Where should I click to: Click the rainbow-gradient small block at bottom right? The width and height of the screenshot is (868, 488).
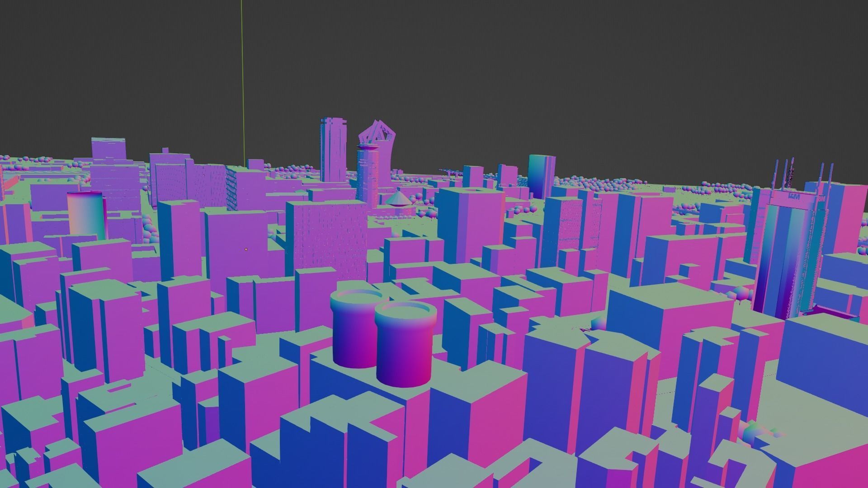click(x=751, y=432)
